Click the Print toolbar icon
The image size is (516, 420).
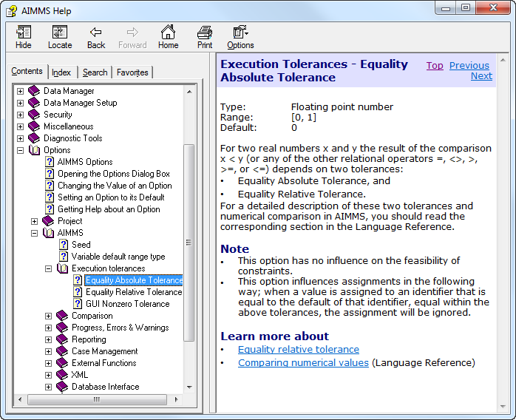coord(204,33)
